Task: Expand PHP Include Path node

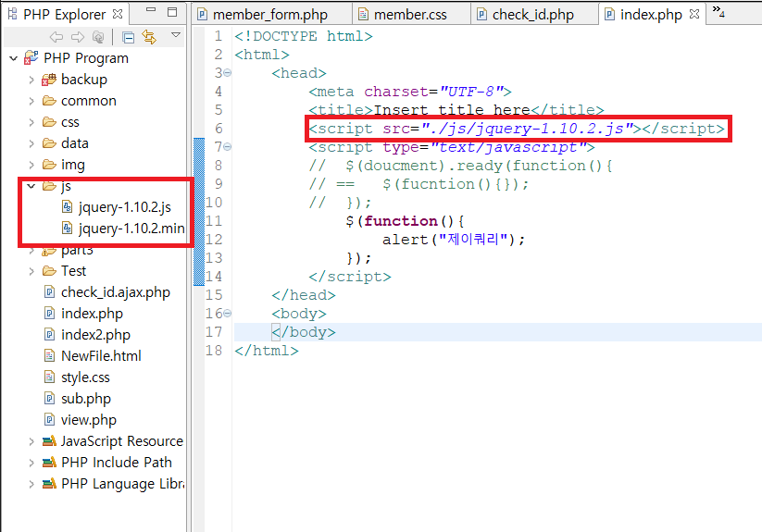Action: coord(31,464)
